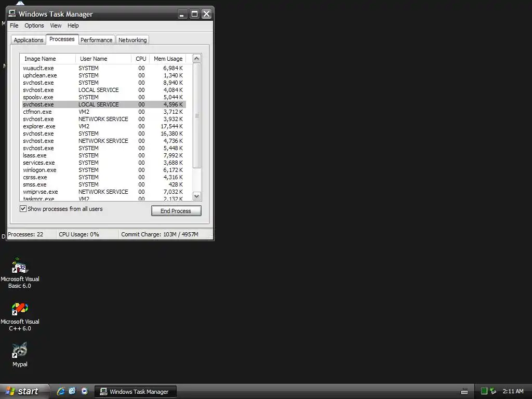Select the lsass.exe process
532x399 pixels.
click(x=104, y=155)
